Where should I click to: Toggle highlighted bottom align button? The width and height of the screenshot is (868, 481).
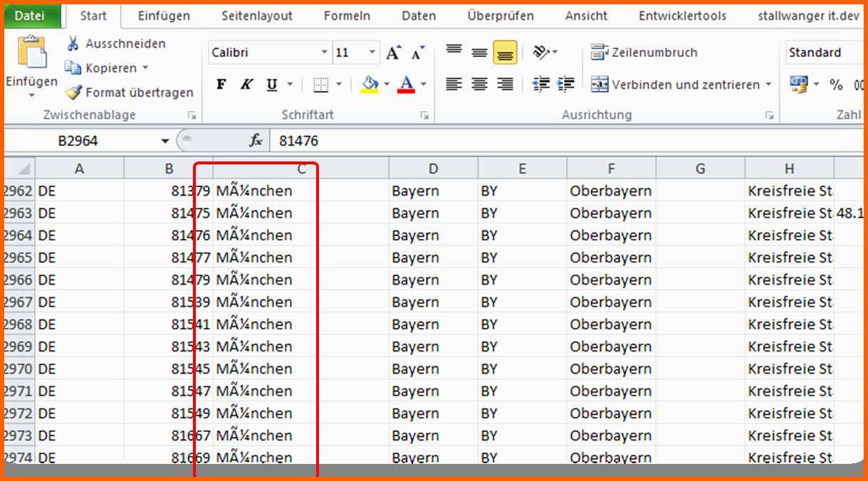(505, 52)
